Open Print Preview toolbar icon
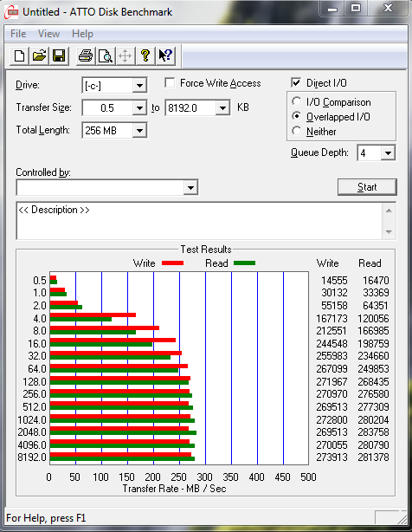Image resolution: width=412 pixels, height=532 pixels. (x=106, y=55)
